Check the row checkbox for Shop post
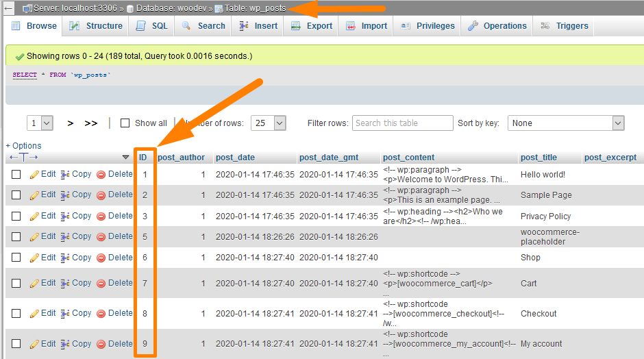The width and height of the screenshot is (644, 359). 16,258
